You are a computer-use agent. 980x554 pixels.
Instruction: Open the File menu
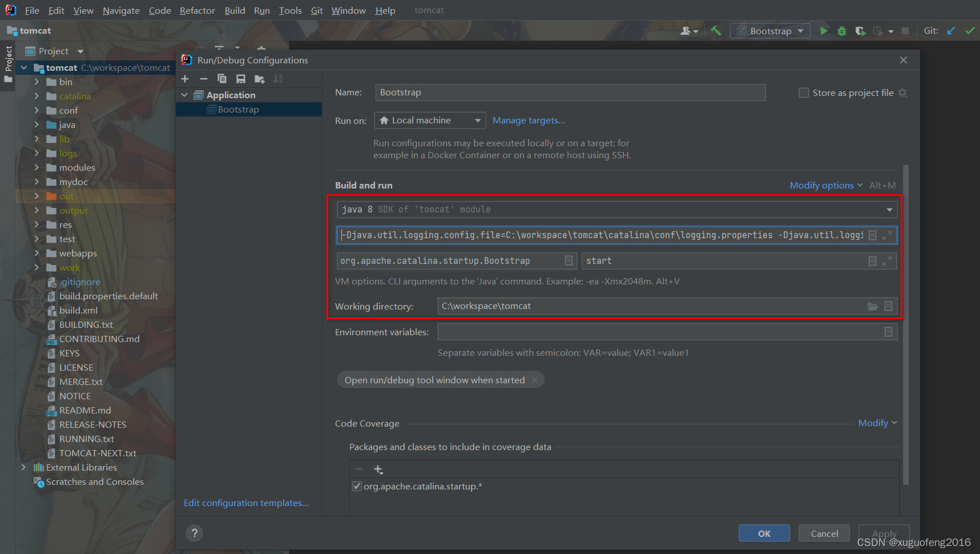pos(32,10)
